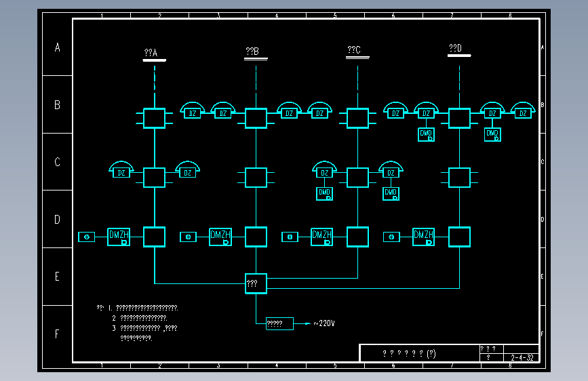Select note line 1 in the notes
The image size is (588, 381).
pyautogui.click(x=143, y=308)
